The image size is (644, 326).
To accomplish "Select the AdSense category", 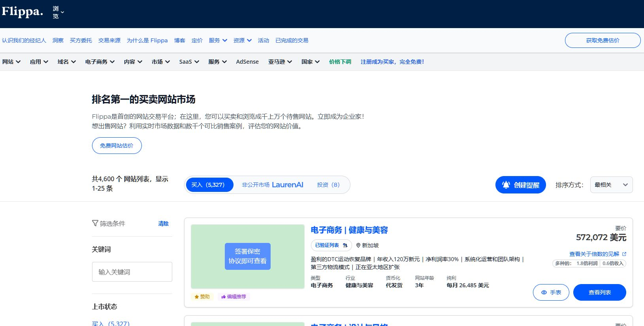I will [247, 62].
